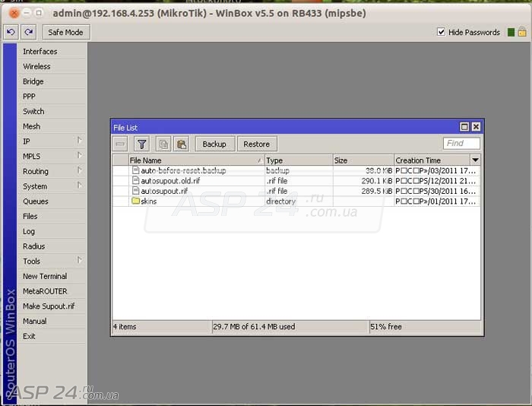Open the Radius menu item
Image resolution: width=532 pixels, height=406 pixels.
click(52, 246)
